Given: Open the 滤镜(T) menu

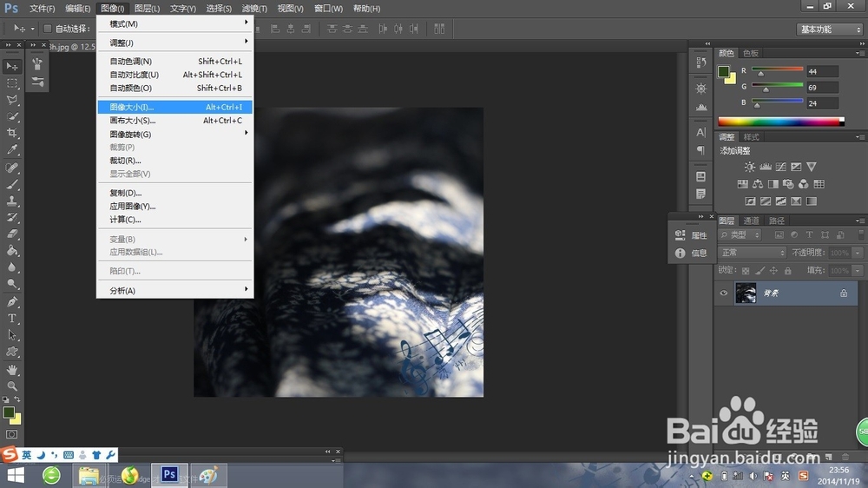Looking at the screenshot, I should 254,9.
